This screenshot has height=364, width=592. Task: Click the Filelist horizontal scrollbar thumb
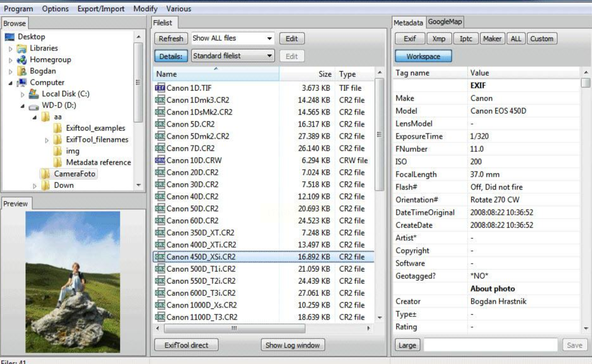click(234, 328)
